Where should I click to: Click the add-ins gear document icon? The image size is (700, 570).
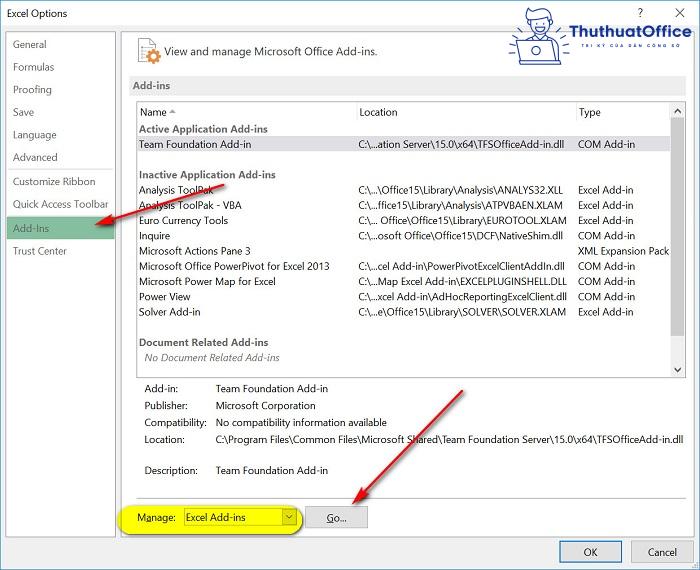(149, 51)
